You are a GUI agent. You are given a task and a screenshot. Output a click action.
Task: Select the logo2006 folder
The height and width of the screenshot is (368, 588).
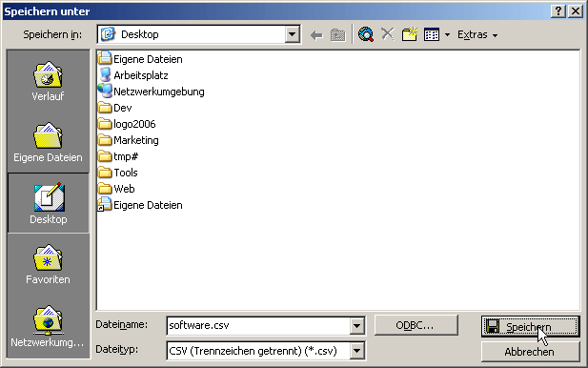[127, 124]
